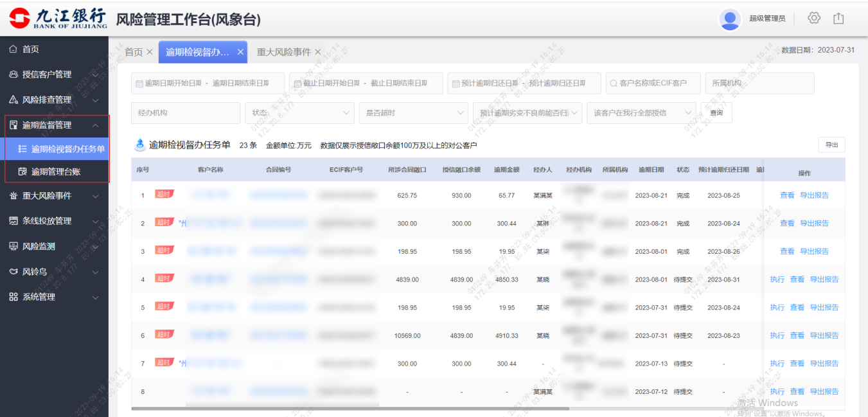
Task: Open settings via the gear icon
Action: click(814, 18)
